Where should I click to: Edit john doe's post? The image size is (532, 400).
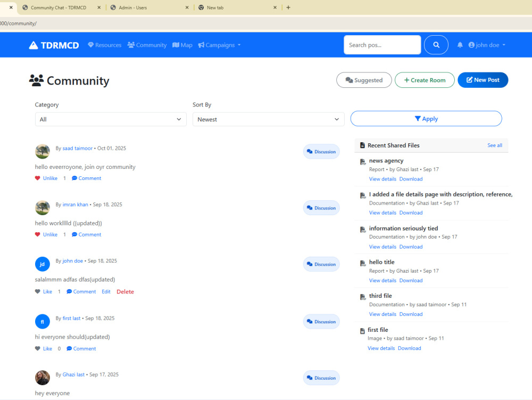point(106,292)
